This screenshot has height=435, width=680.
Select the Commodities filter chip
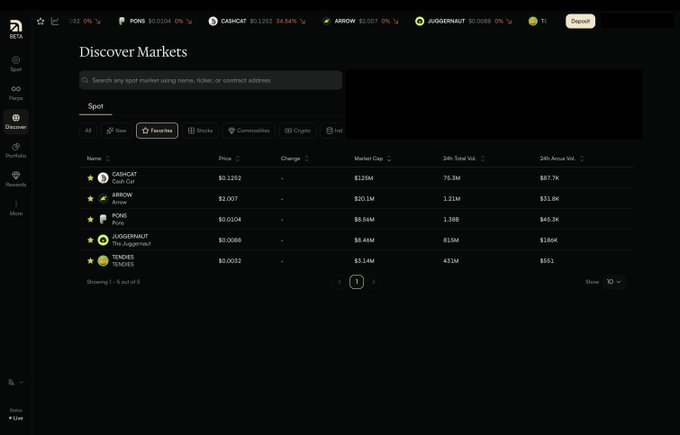coord(249,131)
